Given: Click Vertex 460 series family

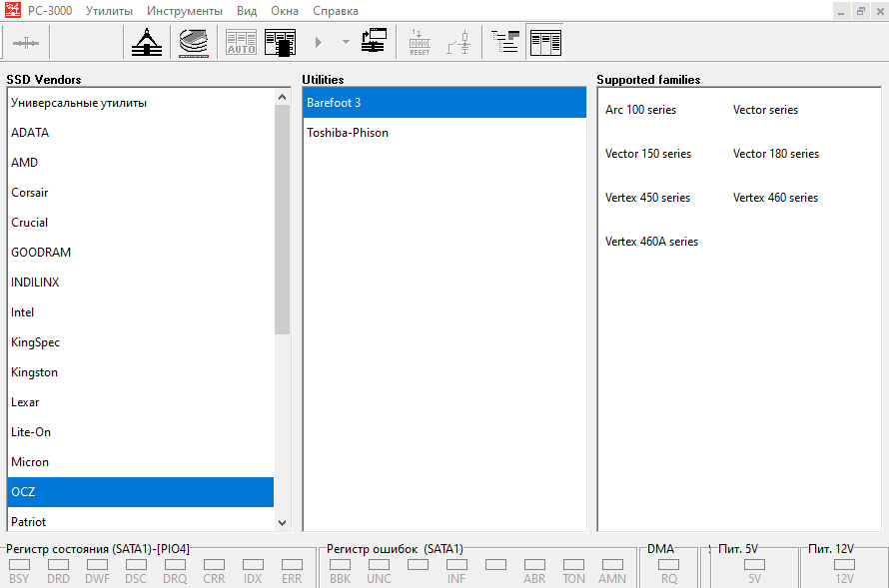Looking at the screenshot, I should [775, 198].
